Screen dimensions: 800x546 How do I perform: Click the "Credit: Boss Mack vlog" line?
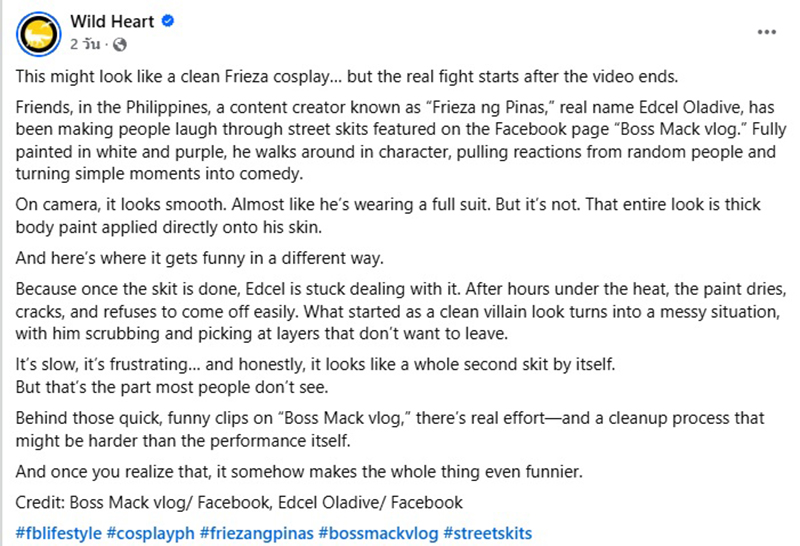240,502
